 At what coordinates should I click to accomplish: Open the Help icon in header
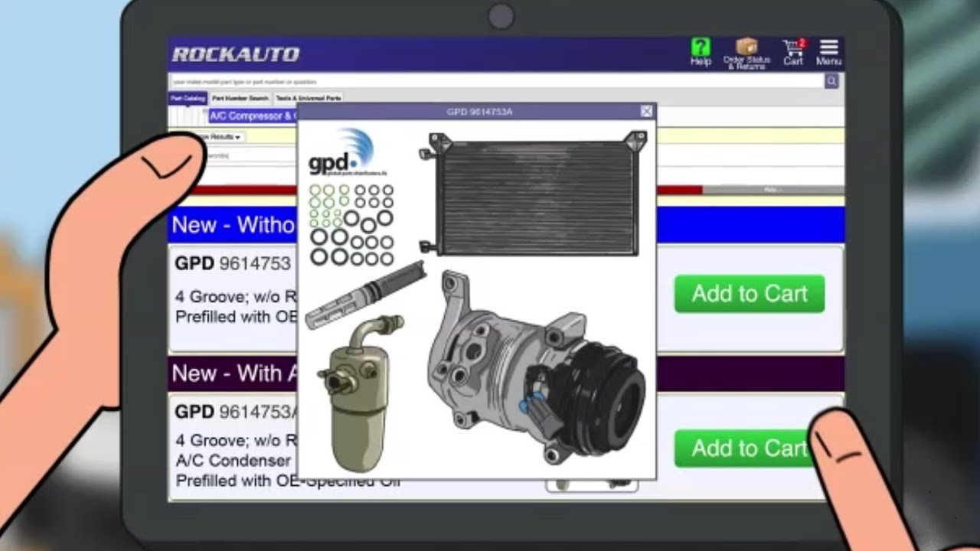pyautogui.click(x=701, y=52)
